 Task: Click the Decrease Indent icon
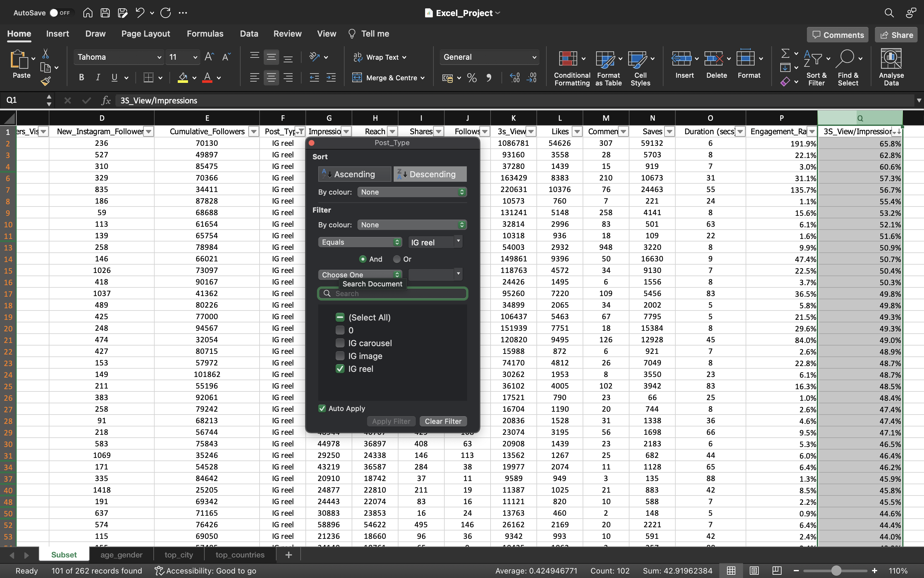click(314, 78)
